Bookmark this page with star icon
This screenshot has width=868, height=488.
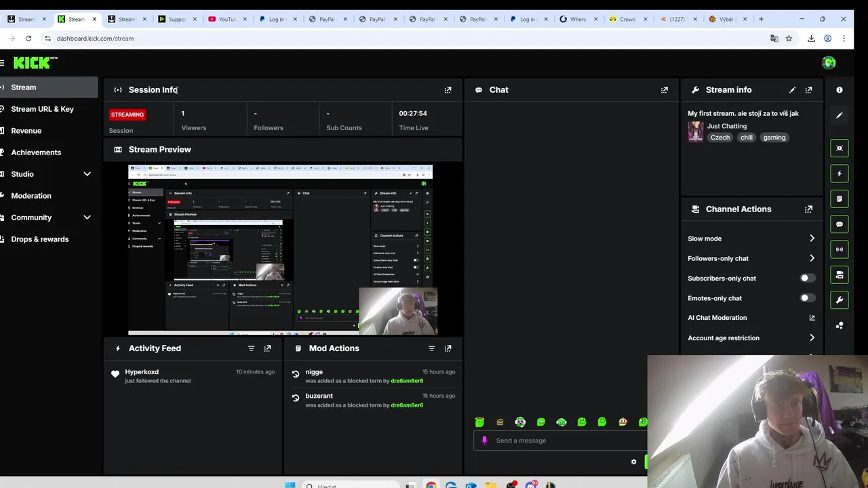tap(789, 39)
